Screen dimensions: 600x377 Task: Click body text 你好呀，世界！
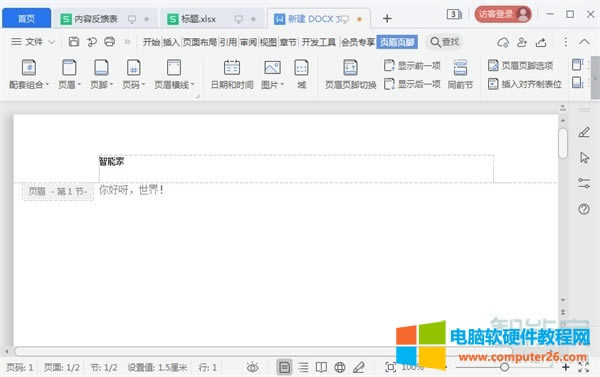tap(132, 189)
